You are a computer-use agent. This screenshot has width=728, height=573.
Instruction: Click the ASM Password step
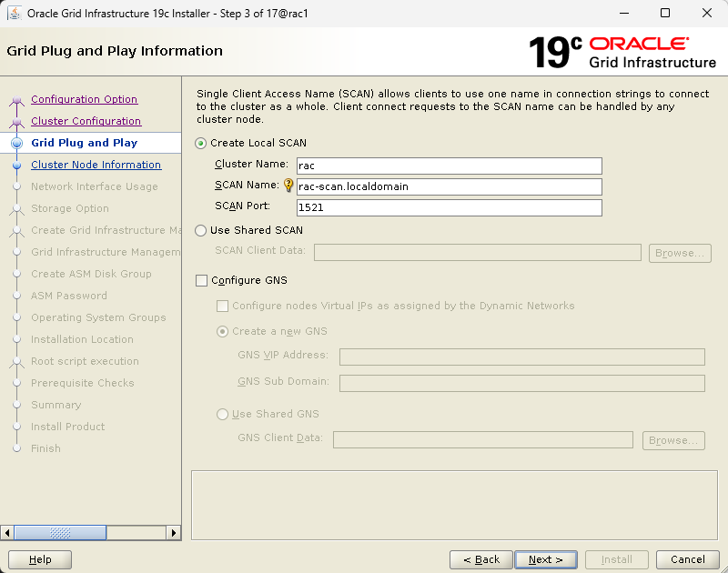point(69,296)
